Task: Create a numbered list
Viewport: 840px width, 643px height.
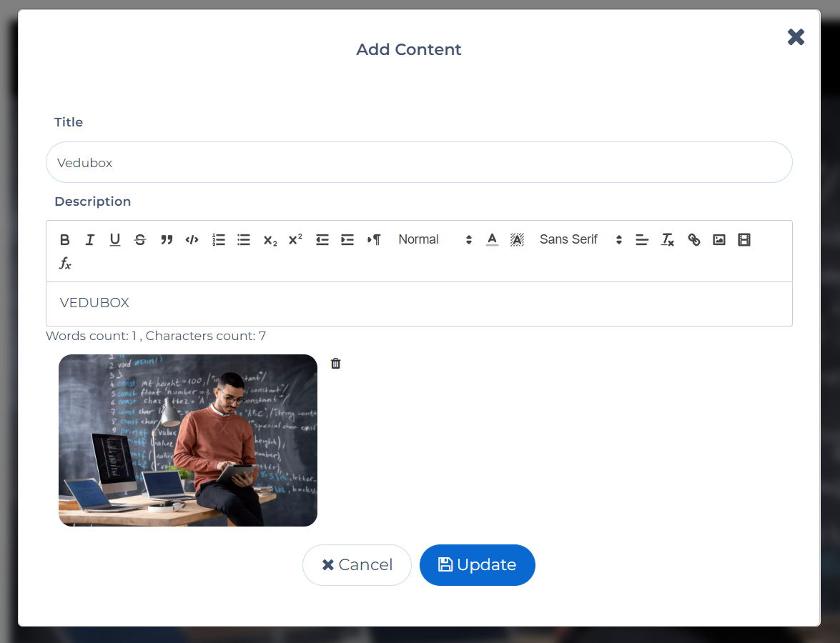Action: [219, 240]
